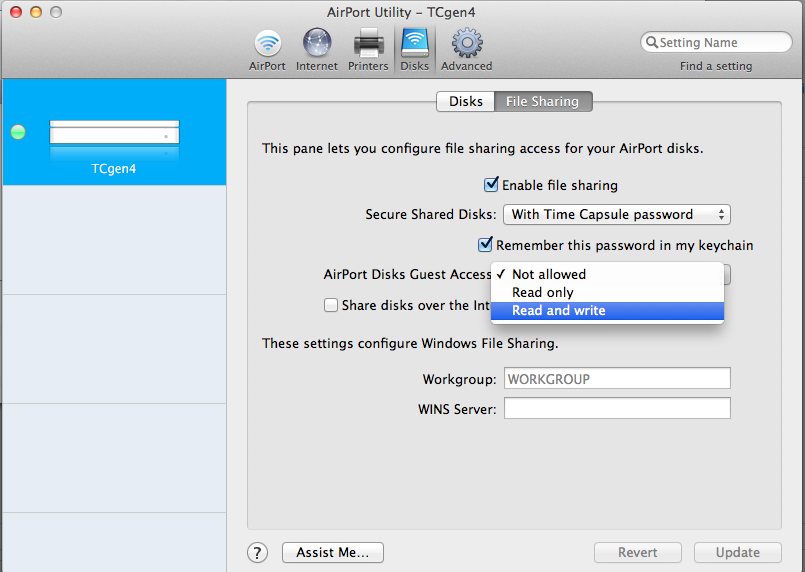Click the WINS Server text field
This screenshot has width=805, height=572.
pyautogui.click(x=617, y=408)
